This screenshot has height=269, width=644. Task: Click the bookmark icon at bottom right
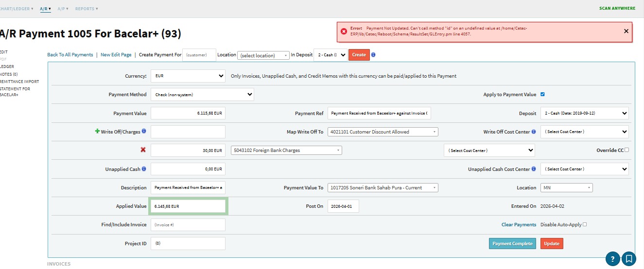pos(629,259)
